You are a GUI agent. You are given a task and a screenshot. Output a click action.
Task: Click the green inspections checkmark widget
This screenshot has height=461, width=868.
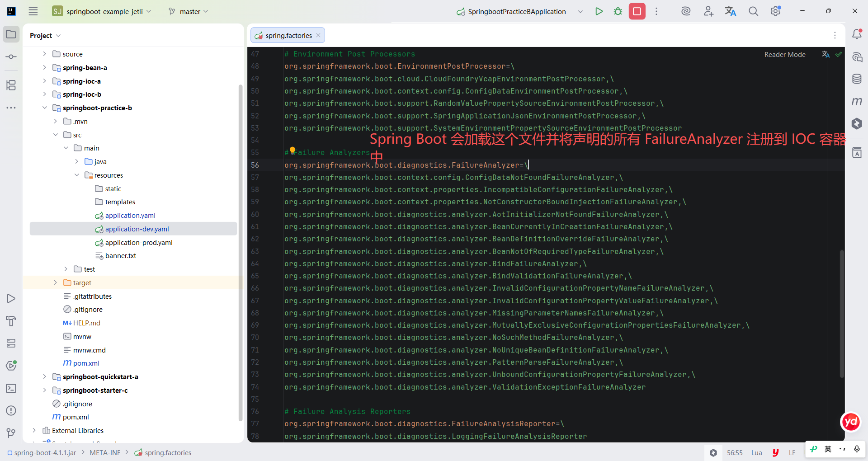click(839, 54)
